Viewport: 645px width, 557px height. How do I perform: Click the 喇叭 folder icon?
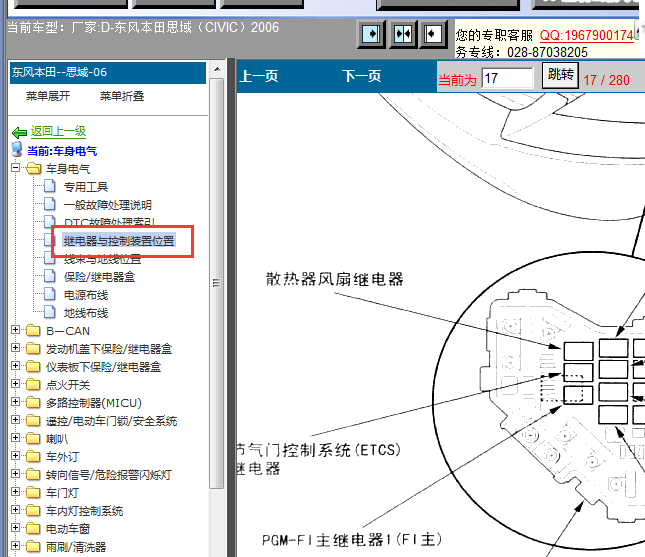click(33, 439)
